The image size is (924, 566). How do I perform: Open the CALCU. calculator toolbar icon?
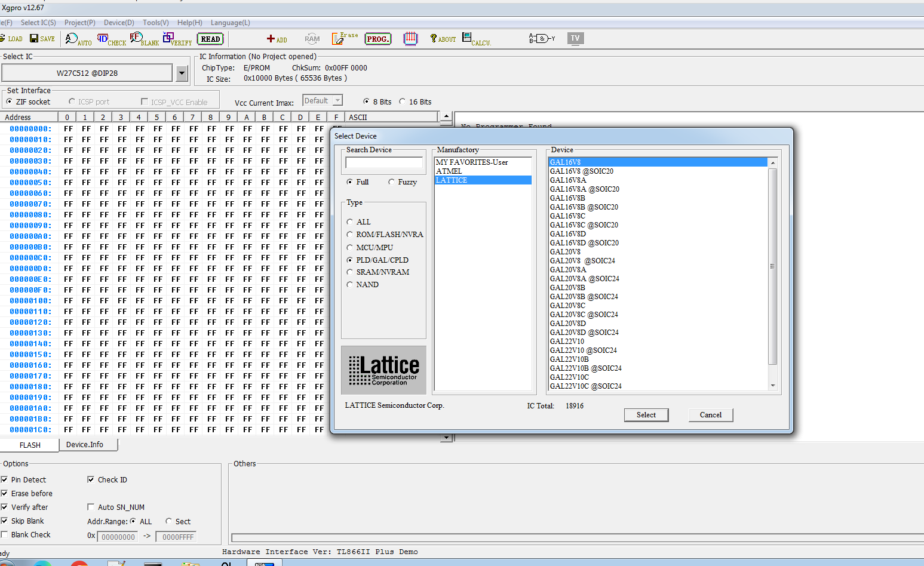[476, 39]
